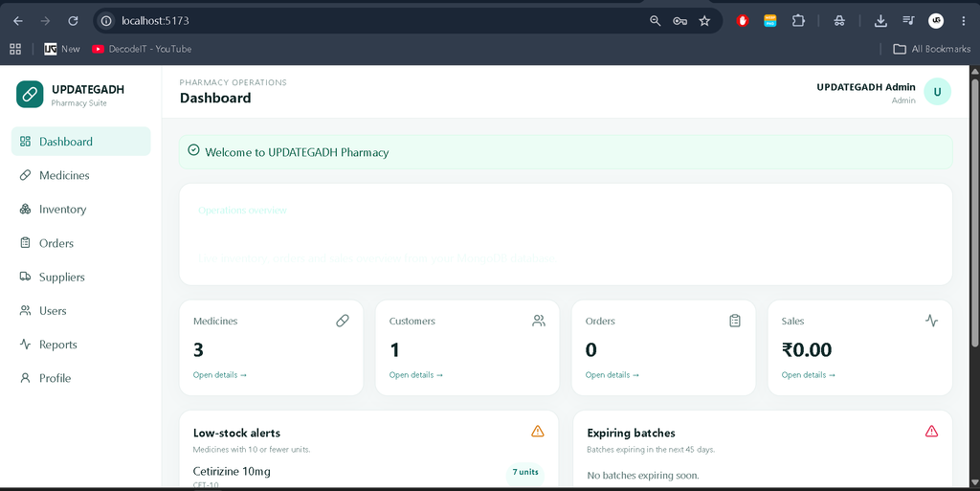Click the orange warning icon on Low-stock alerts
Viewport: 980px width, 491px height.
point(538,431)
